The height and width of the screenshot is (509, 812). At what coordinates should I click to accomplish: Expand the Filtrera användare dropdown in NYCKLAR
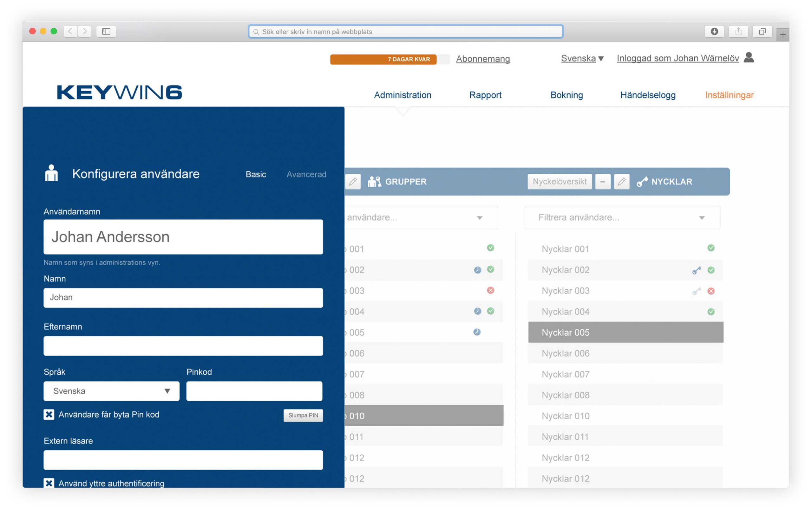click(704, 218)
